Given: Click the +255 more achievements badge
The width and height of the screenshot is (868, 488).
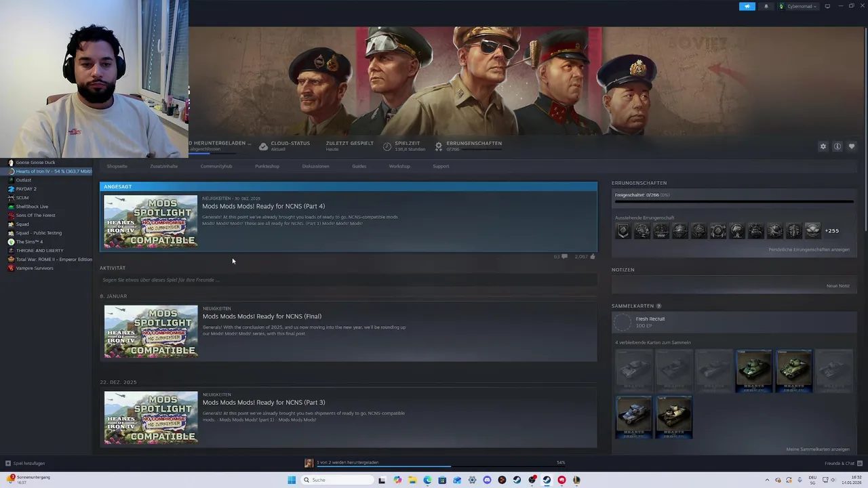Looking at the screenshot, I should (x=831, y=231).
